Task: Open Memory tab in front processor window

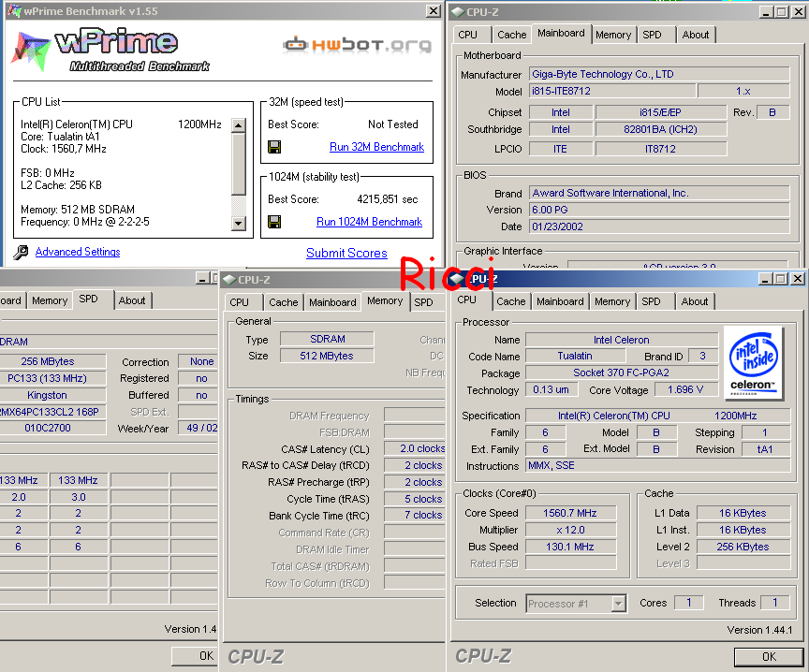Action: [x=612, y=301]
